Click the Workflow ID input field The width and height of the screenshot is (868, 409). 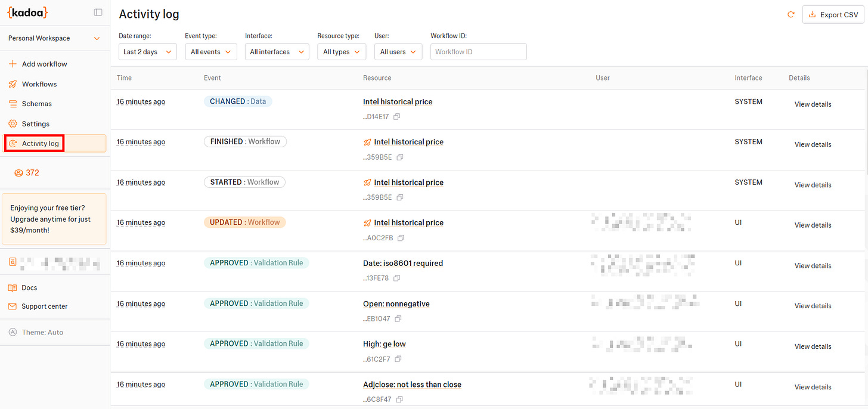(x=478, y=51)
